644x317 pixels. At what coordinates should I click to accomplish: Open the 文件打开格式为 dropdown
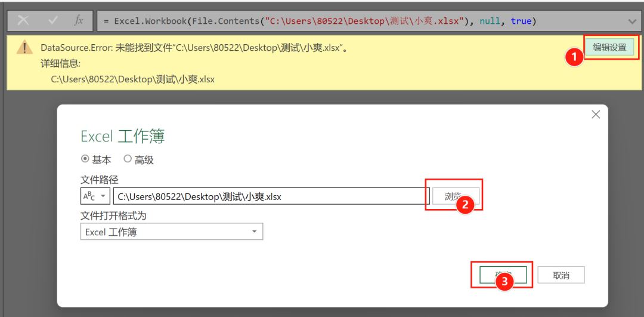(x=171, y=232)
